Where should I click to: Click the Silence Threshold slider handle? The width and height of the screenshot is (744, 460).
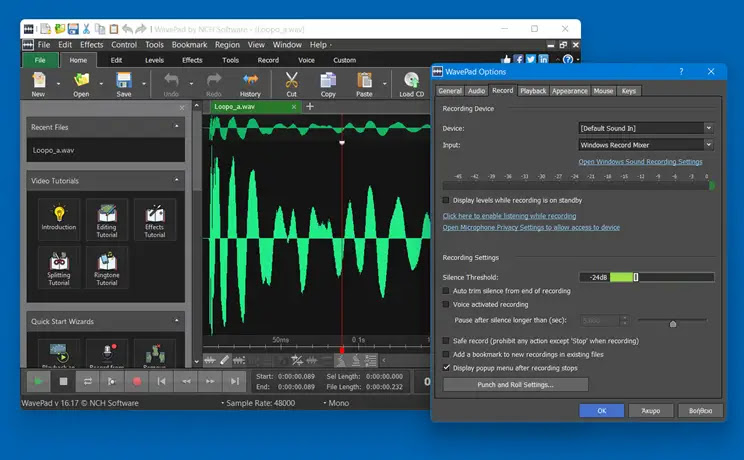[x=636, y=277]
